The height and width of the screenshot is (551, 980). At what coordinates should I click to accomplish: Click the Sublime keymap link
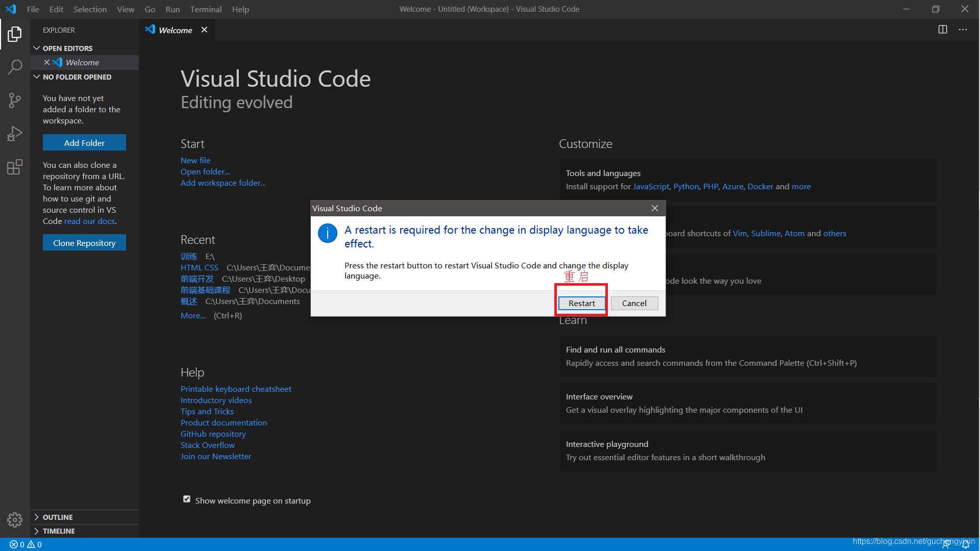point(766,233)
